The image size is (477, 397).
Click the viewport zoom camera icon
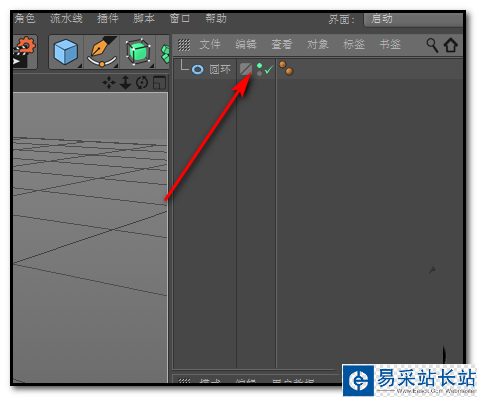(x=125, y=83)
